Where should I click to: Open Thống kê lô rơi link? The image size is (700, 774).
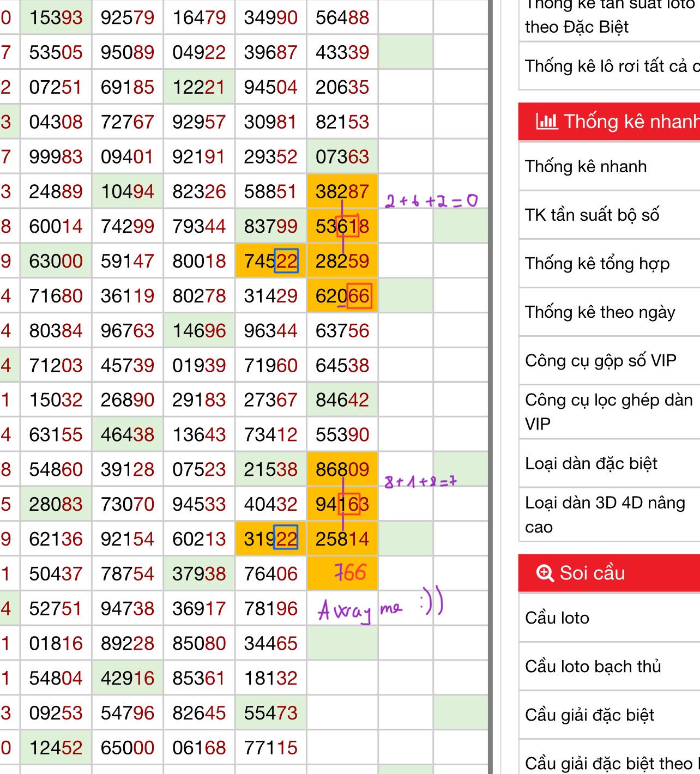pyautogui.click(x=612, y=66)
